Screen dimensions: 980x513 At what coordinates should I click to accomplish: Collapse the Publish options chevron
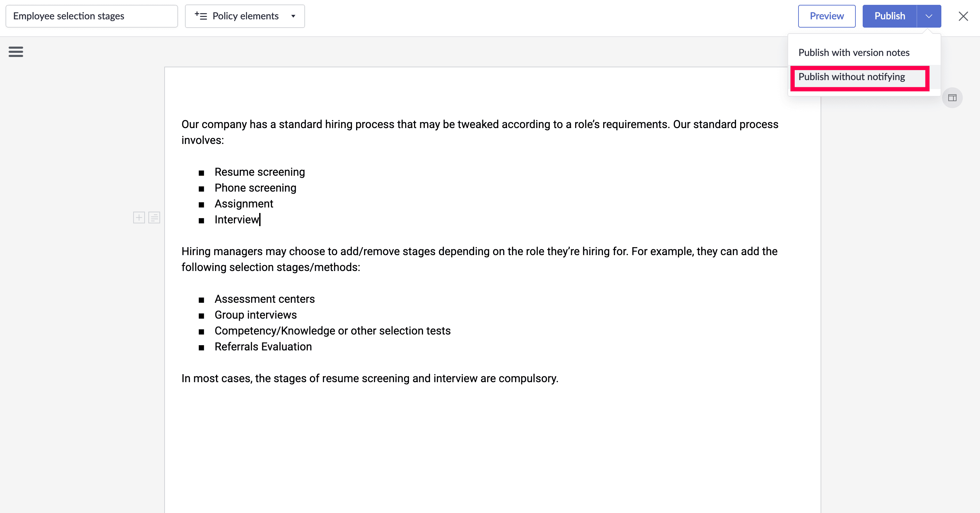(x=929, y=16)
